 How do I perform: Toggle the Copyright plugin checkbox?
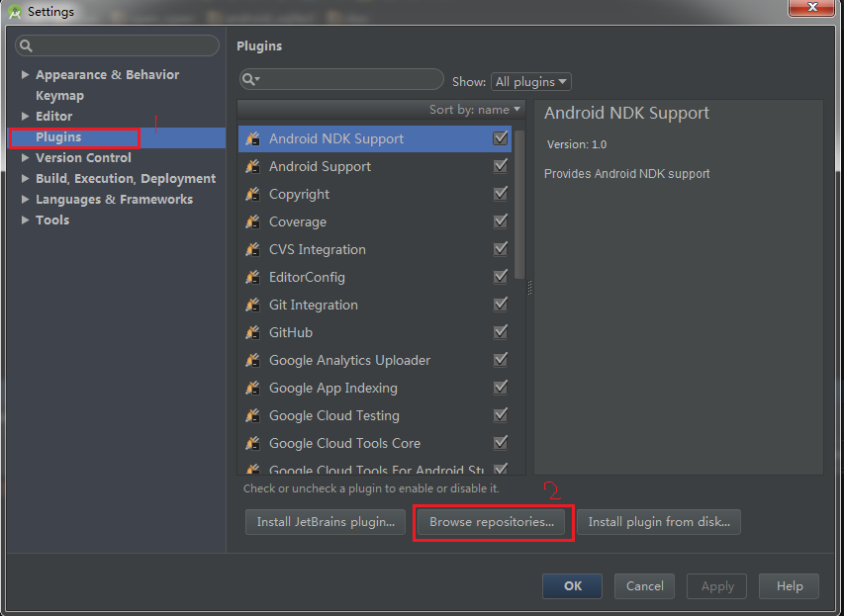coord(501,194)
